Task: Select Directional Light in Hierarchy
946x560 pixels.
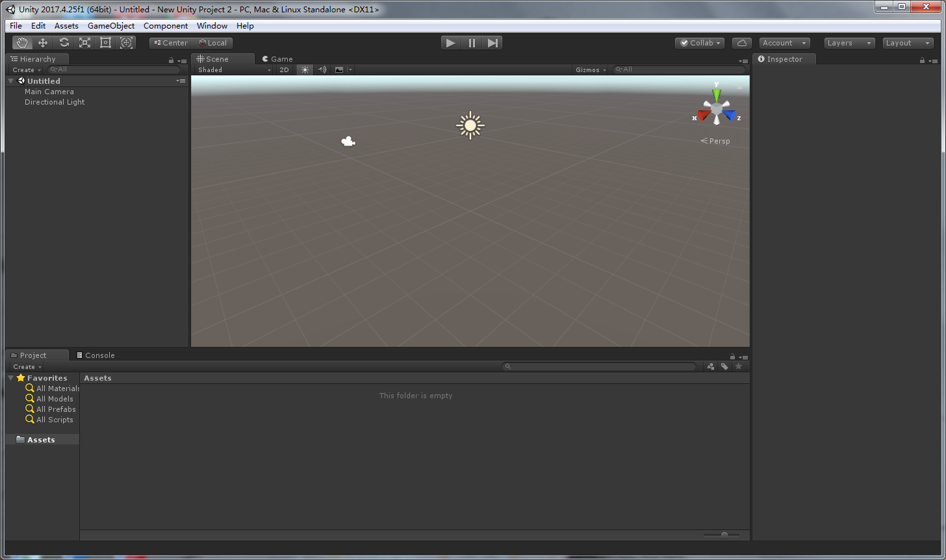Action: [55, 102]
